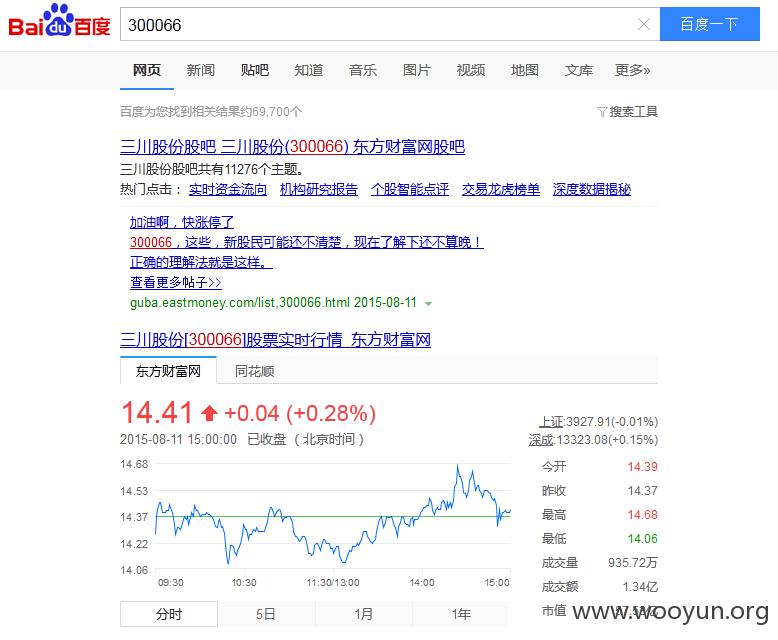Open the post starting 300066，这些，新股民

306,242
